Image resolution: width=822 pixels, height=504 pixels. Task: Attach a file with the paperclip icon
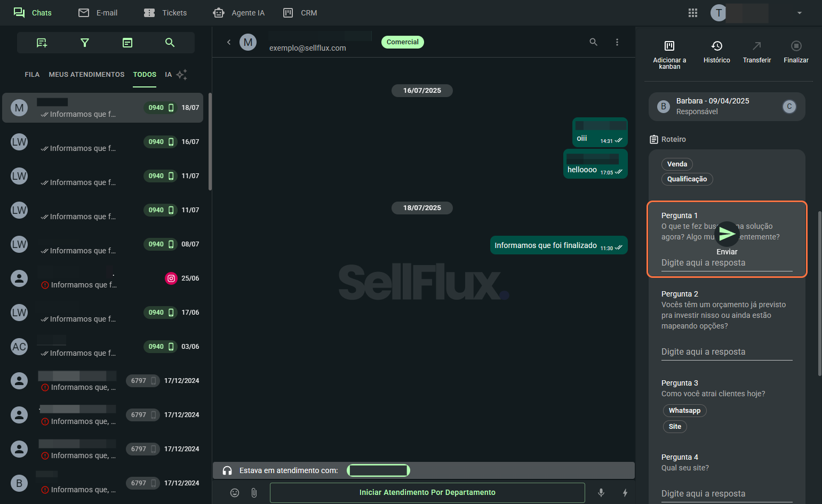(254, 493)
